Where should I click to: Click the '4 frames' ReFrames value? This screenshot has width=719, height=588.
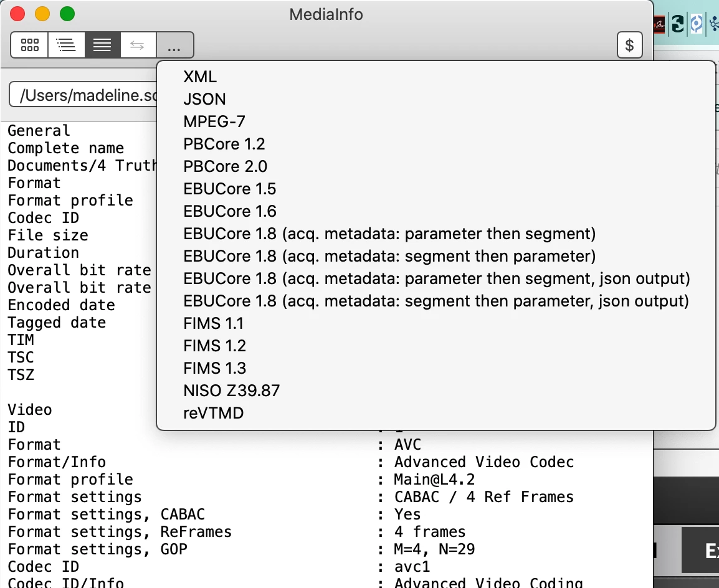coord(430,531)
